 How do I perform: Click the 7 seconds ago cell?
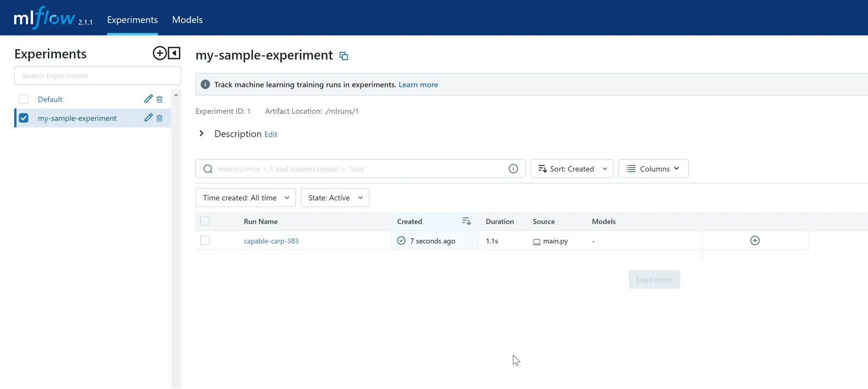click(432, 241)
